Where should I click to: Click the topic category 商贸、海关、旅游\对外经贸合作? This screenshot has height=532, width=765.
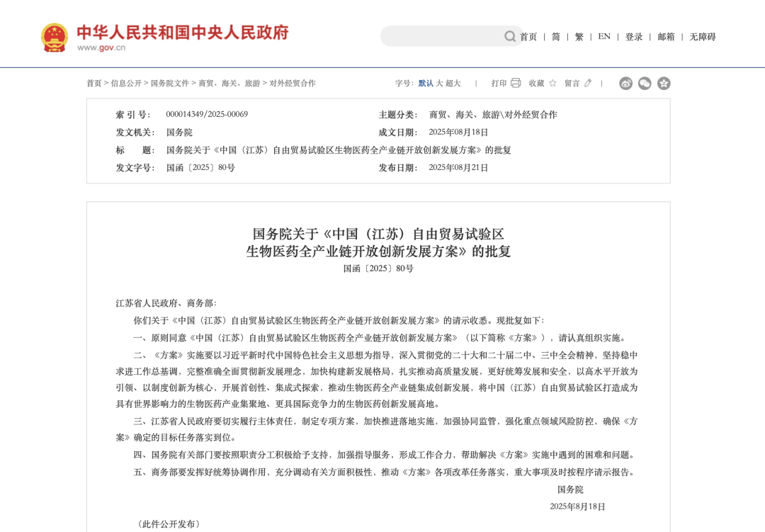493,115
